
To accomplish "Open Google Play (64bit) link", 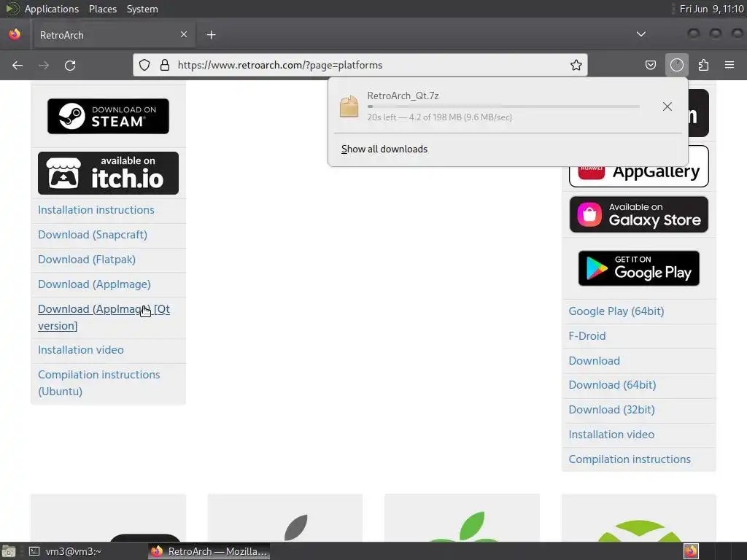I will [616, 311].
